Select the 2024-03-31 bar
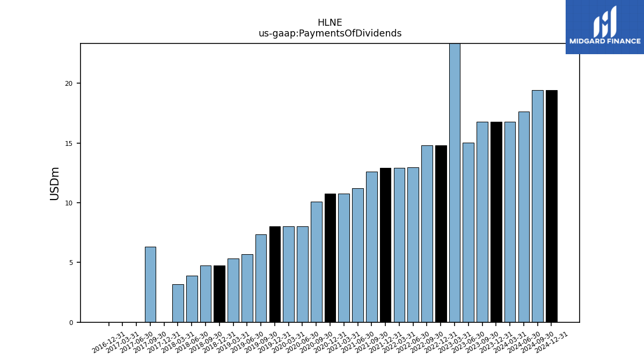This screenshot has height=362, width=644. pos(510,222)
